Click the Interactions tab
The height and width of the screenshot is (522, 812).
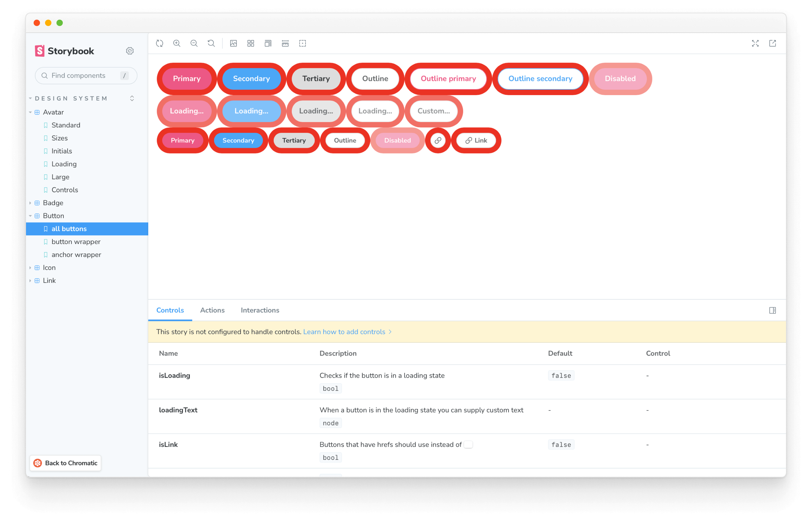pyautogui.click(x=259, y=310)
